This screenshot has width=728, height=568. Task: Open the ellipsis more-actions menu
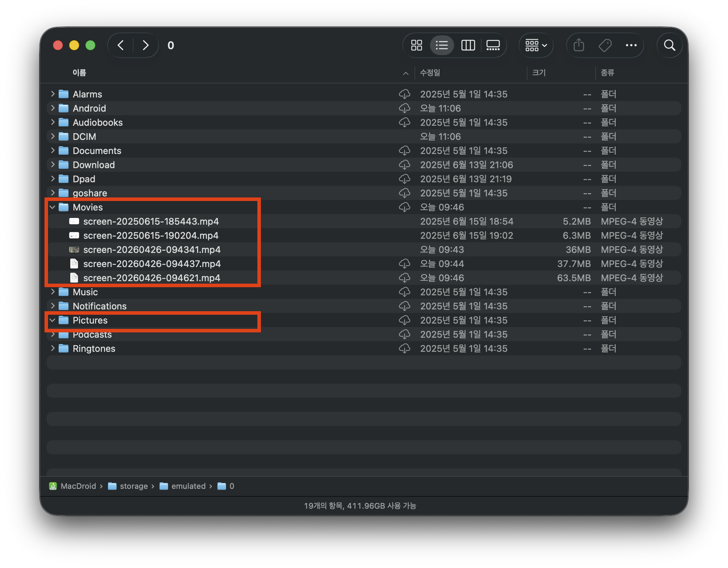(631, 45)
